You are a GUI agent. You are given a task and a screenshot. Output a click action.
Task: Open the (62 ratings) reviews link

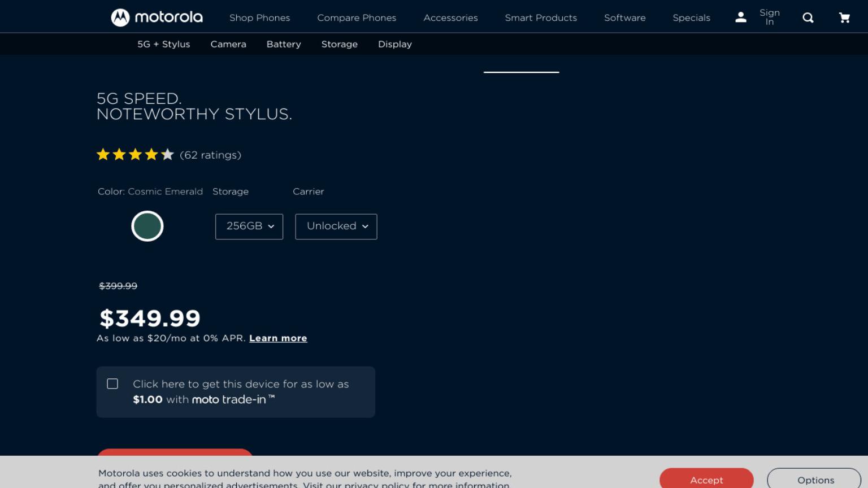point(210,155)
